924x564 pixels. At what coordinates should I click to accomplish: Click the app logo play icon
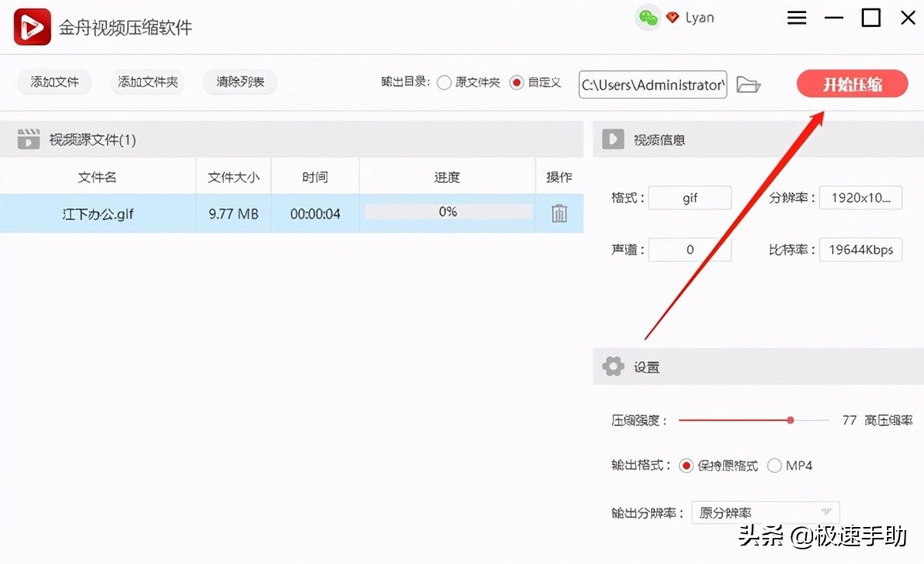pyautogui.click(x=31, y=25)
